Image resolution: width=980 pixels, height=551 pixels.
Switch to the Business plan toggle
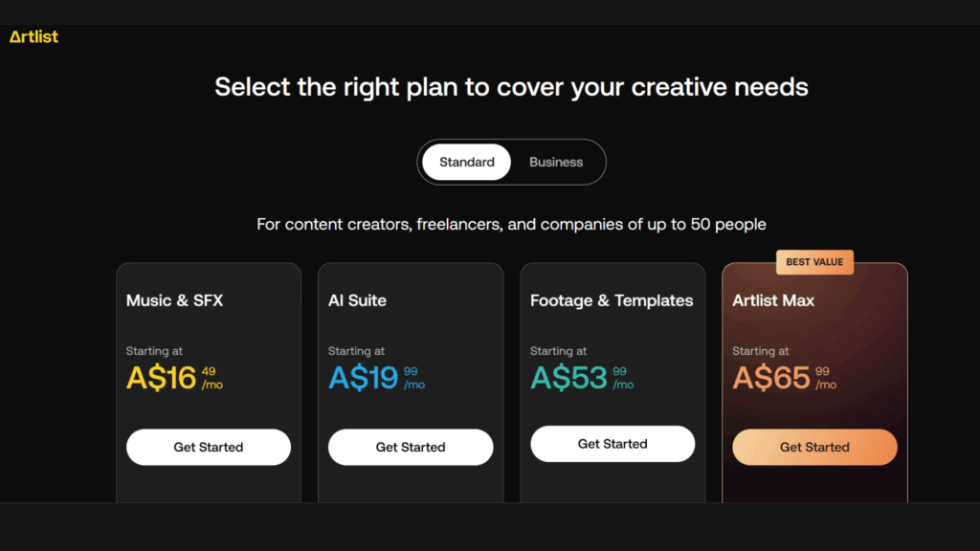[x=556, y=162]
